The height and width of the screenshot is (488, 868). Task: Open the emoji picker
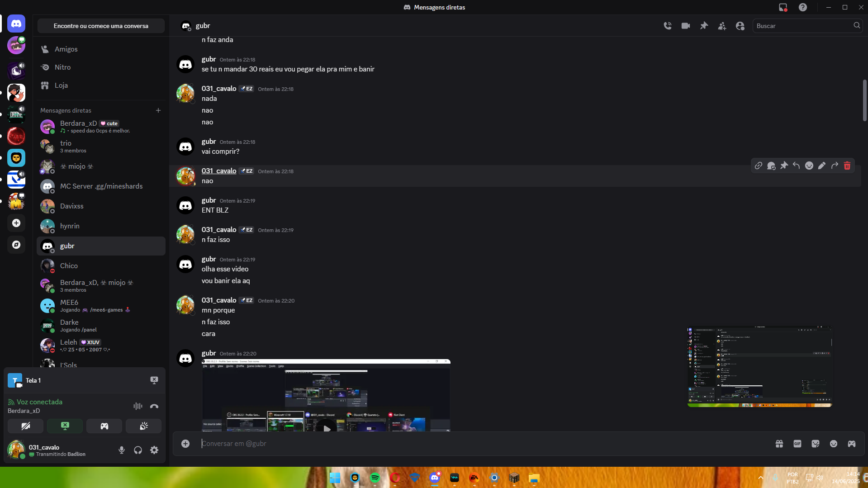tap(834, 444)
